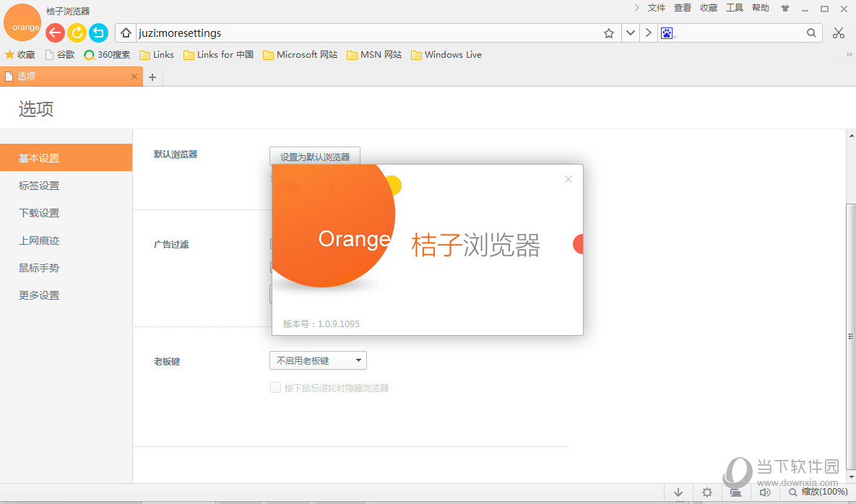Click the refresh page icon
Image resolution: width=856 pixels, height=504 pixels.
tap(77, 32)
